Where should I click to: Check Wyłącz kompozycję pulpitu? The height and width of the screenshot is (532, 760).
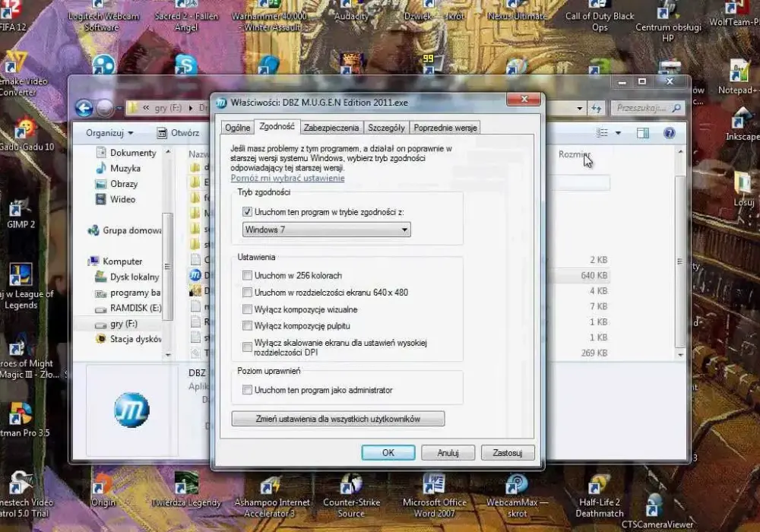point(247,325)
